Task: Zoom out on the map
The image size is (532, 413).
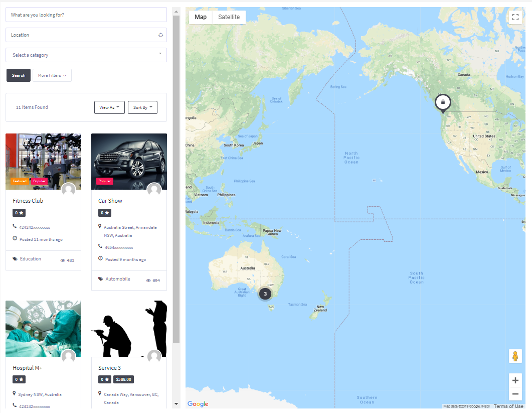Action: pos(515,394)
